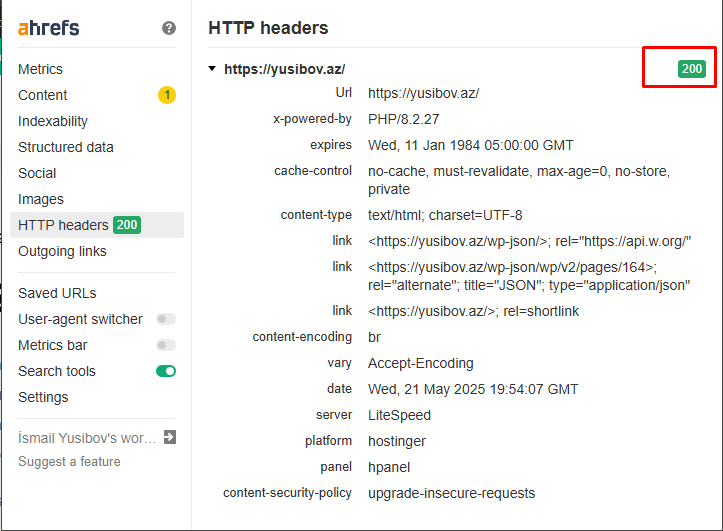Click the help question mark icon
723x531 pixels.
(x=169, y=28)
